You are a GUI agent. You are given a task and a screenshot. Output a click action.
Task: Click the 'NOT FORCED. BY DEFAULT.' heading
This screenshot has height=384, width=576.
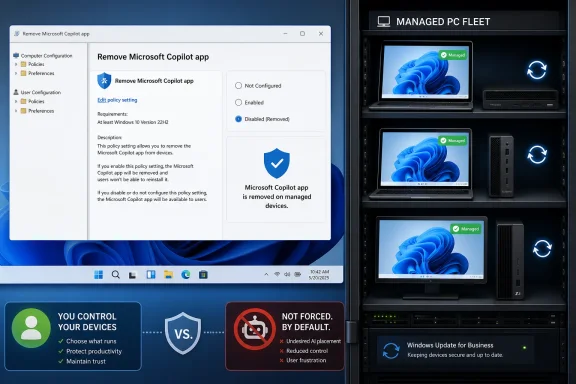[x=307, y=322]
